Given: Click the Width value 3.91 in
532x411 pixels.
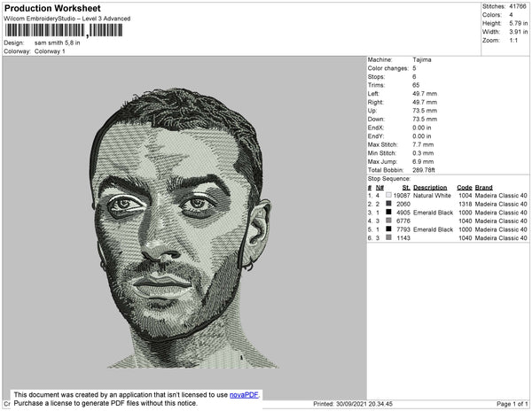Looking at the screenshot, I should (519, 32).
